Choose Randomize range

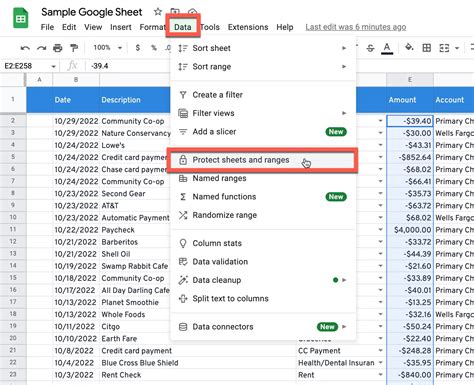(x=263, y=215)
